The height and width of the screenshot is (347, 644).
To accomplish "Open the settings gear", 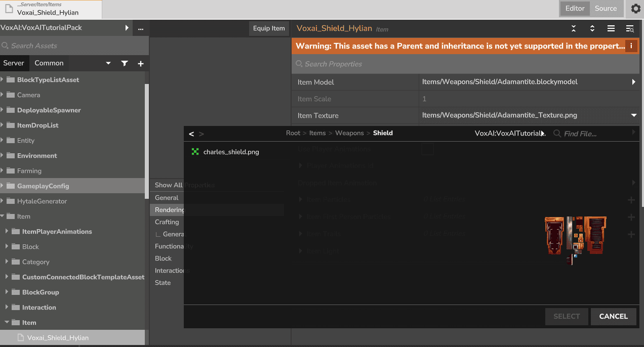I will (x=636, y=9).
